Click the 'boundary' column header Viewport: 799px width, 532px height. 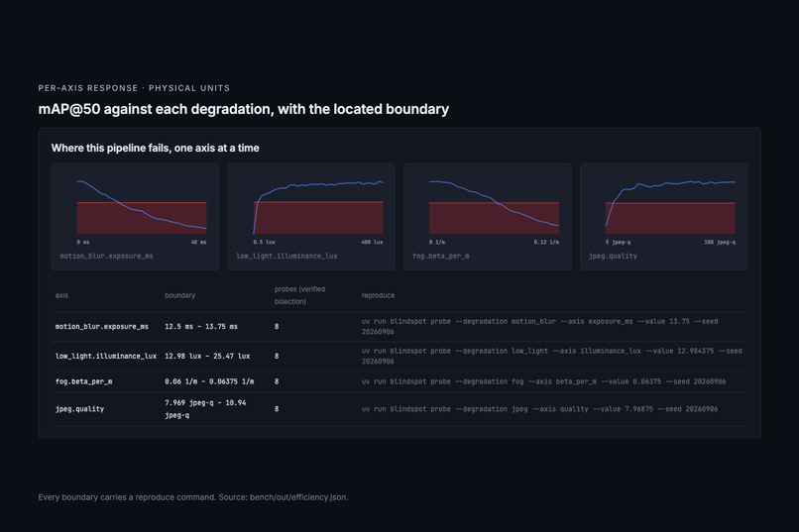tap(179, 295)
